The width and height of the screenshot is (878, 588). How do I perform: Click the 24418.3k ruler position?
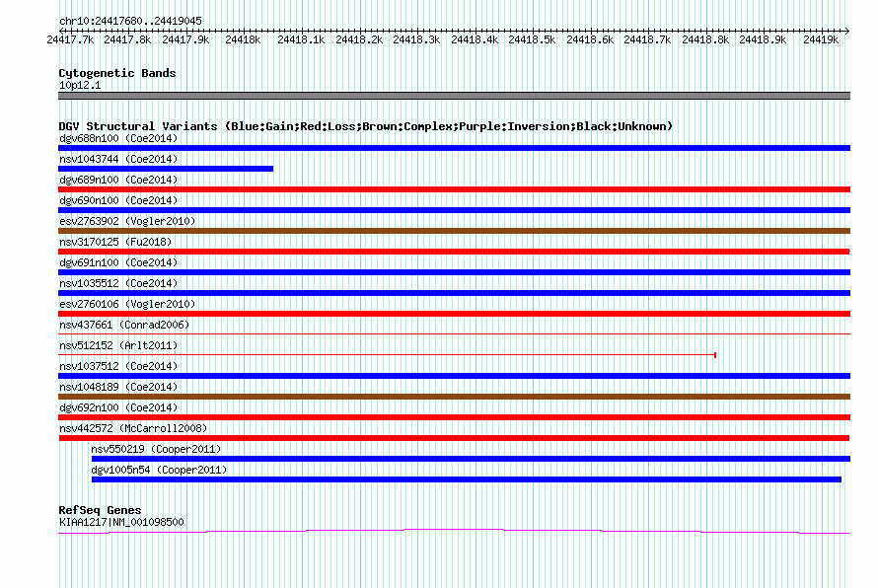point(416,39)
